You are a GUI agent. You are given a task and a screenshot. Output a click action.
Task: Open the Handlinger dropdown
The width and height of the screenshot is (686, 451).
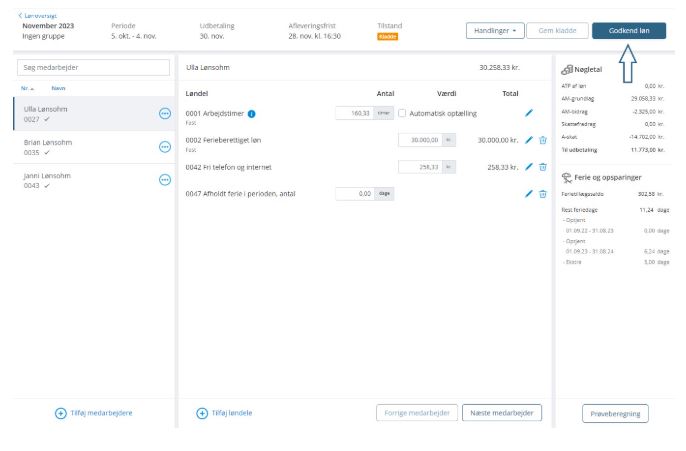click(x=495, y=31)
